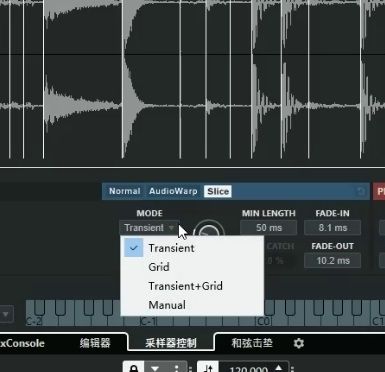Increase tempo with the up arrow
The height and width of the screenshot is (372, 385).
pyautogui.click(x=279, y=367)
